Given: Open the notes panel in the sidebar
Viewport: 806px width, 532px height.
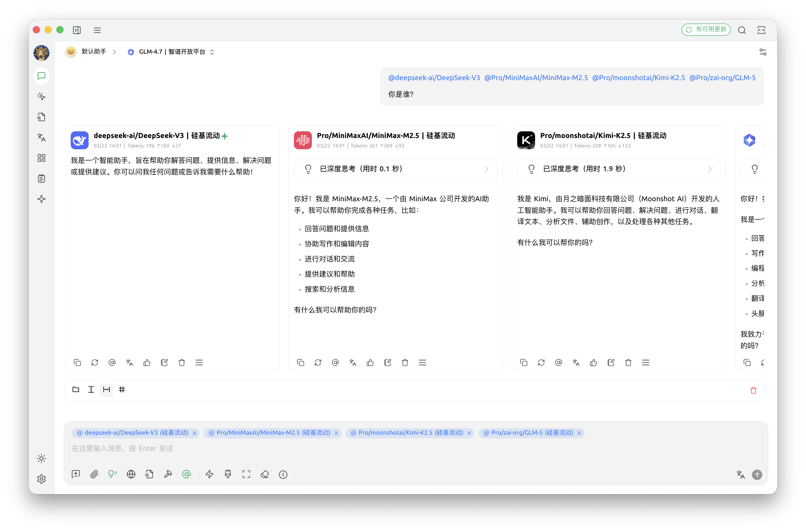Looking at the screenshot, I should tap(41, 178).
